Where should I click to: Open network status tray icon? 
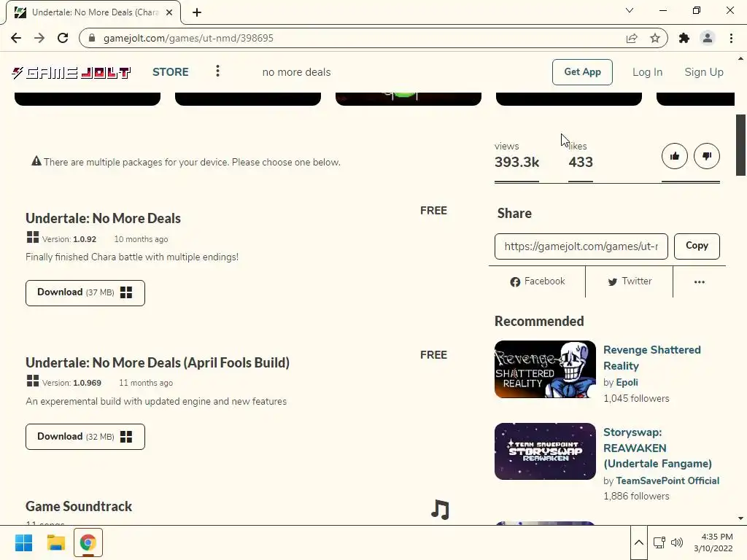pyautogui.click(x=659, y=542)
